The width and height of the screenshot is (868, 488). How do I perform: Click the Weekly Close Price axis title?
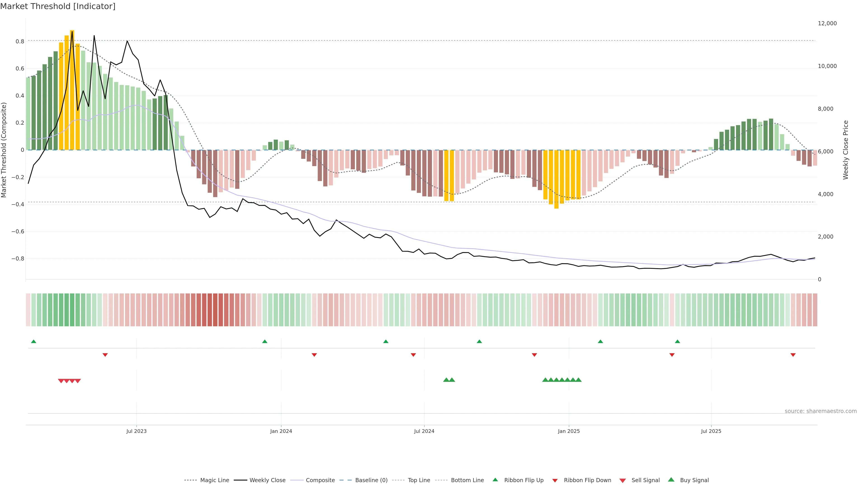coord(845,150)
